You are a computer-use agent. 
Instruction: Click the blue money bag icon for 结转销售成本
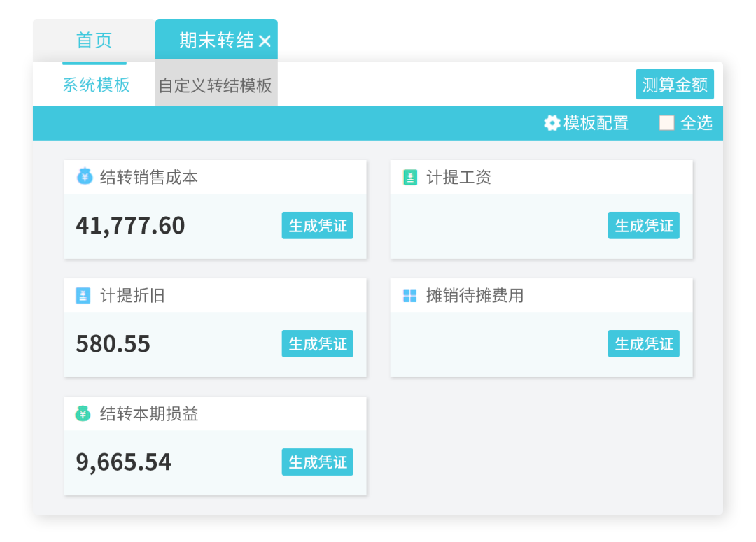coord(85,176)
